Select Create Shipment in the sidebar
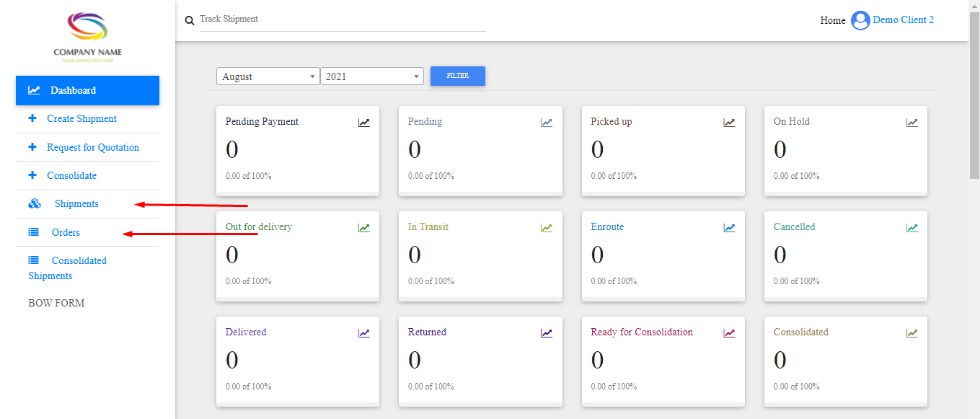Screen dimensions: 980x419 click(x=81, y=119)
